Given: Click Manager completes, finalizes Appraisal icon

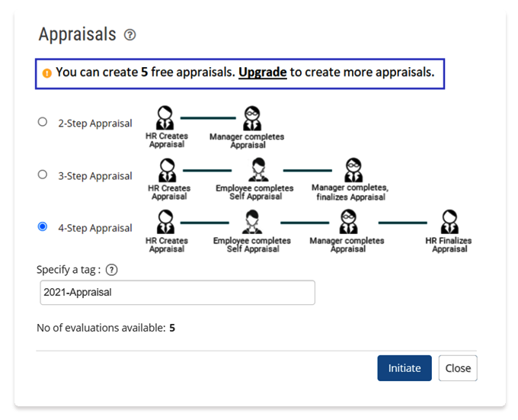Looking at the screenshot, I should [353, 170].
